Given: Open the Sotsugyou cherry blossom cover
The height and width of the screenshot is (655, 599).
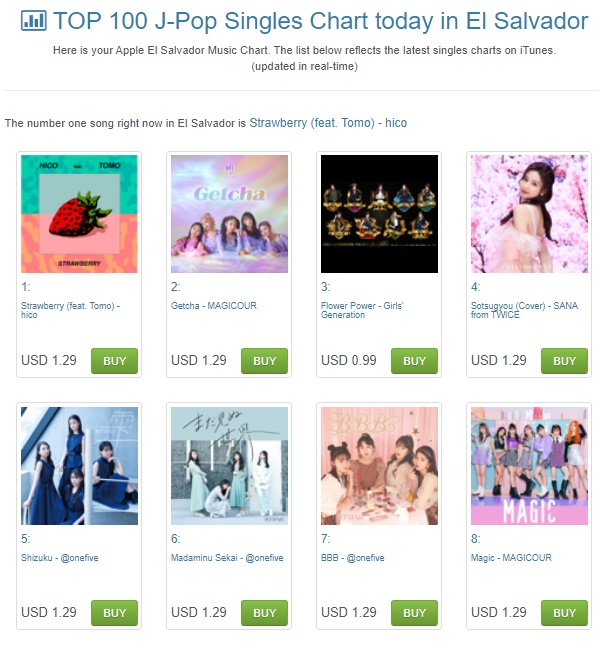Looking at the screenshot, I should [x=529, y=214].
